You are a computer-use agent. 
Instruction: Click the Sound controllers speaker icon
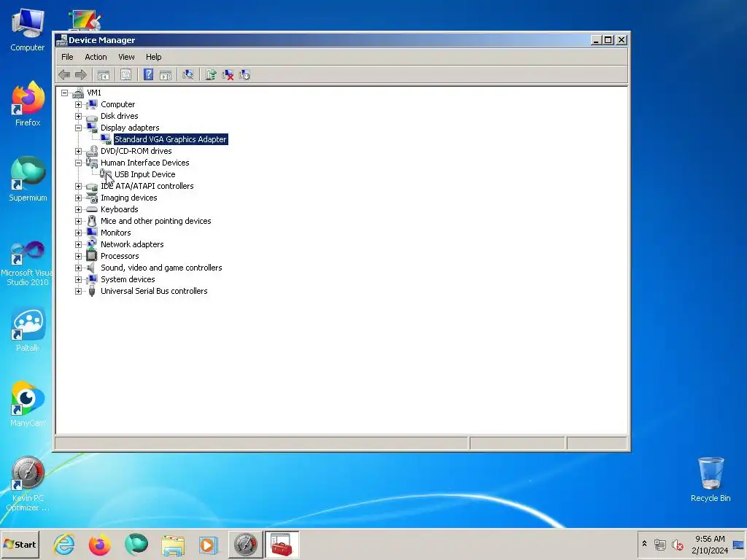tap(92, 268)
